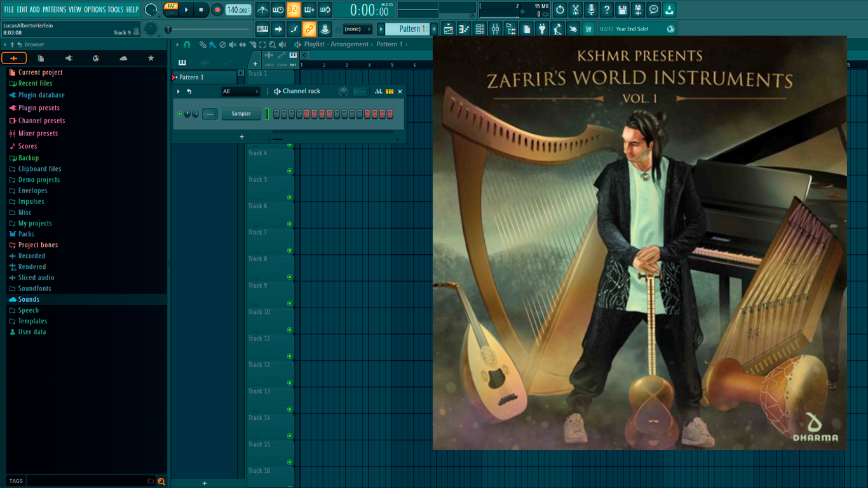Start playback with the play button

[x=186, y=10]
